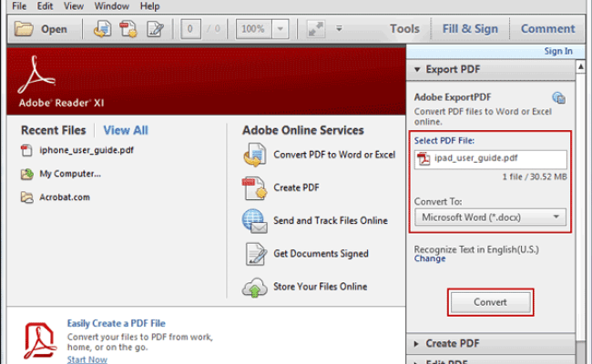The height and width of the screenshot is (364, 592).
Task: Click Store Your Files cloud icon
Action: (x=255, y=288)
